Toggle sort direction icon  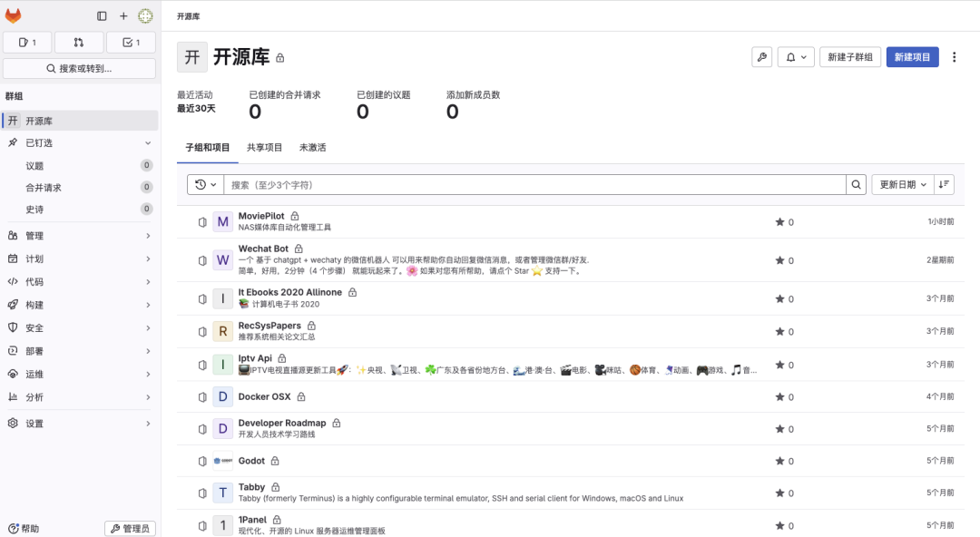(x=944, y=184)
